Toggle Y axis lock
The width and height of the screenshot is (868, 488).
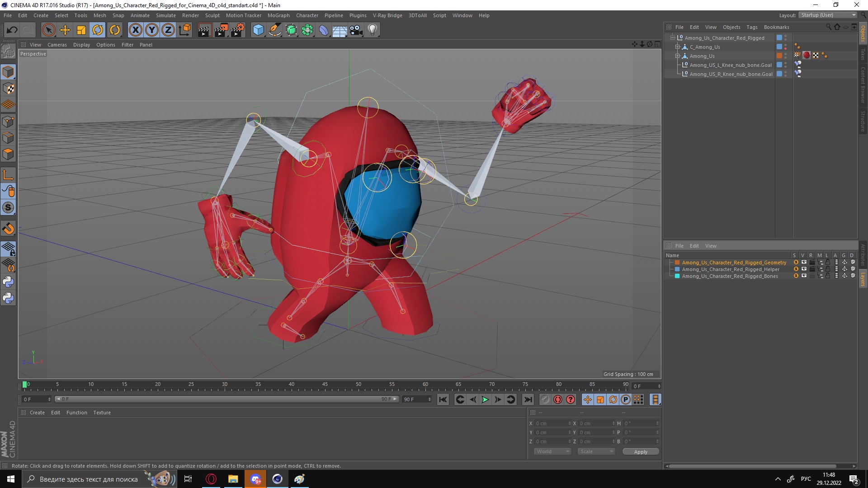pyautogui.click(x=152, y=30)
